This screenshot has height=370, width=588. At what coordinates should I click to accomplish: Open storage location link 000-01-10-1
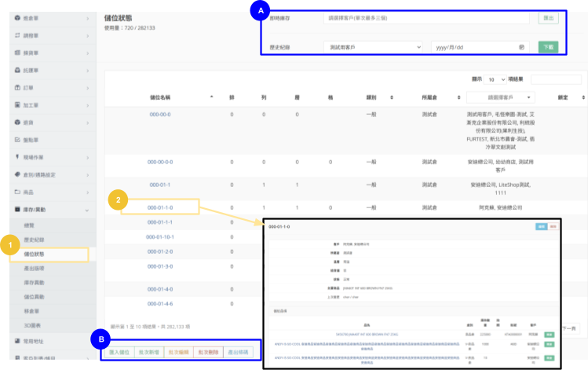coord(160,236)
